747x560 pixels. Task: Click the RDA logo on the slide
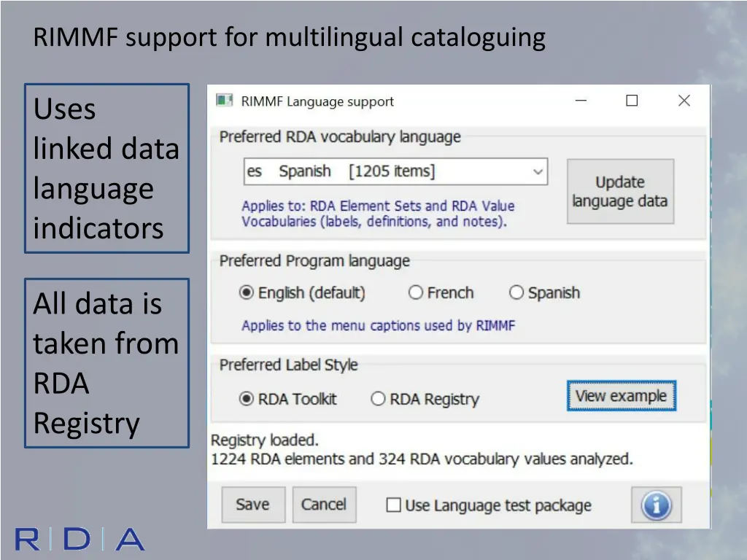pos(80,539)
